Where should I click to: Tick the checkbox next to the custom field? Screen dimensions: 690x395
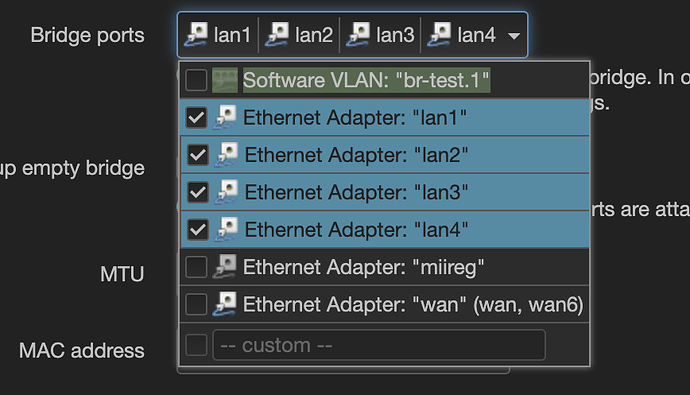(x=196, y=345)
